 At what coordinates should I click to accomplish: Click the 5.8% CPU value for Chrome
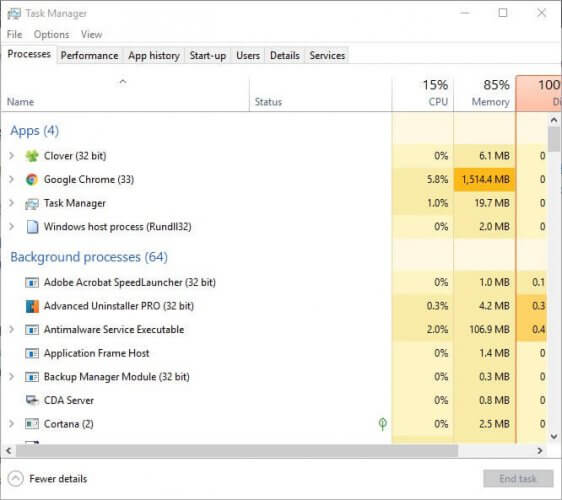coord(437,179)
